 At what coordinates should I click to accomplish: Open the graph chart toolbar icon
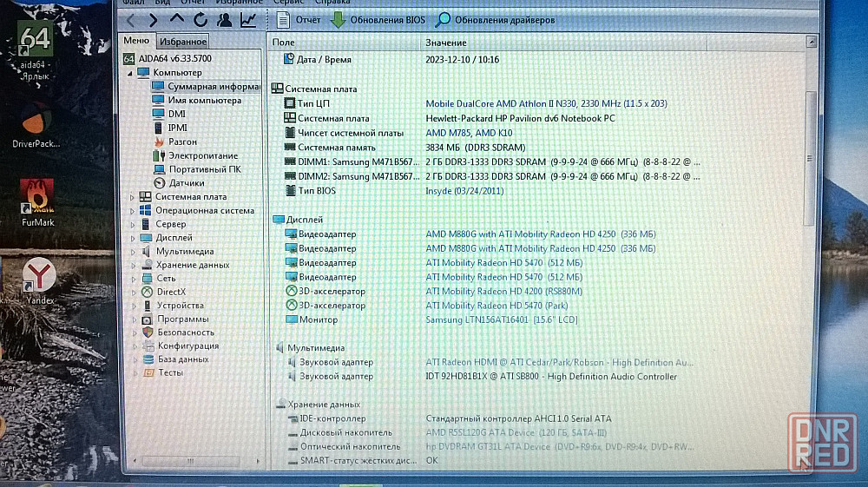coord(248,21)
